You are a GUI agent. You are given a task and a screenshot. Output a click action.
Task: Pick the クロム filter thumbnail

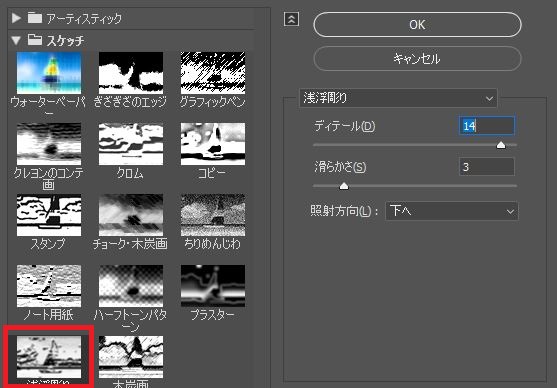(131, 144)
